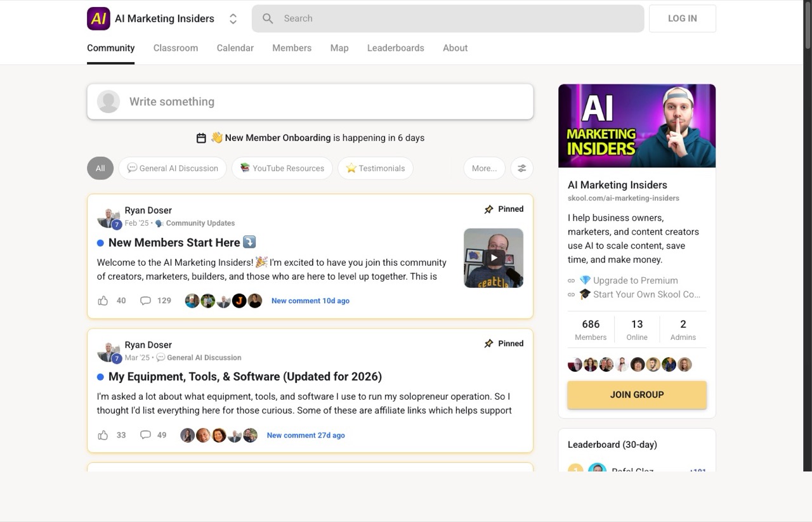Screen dimensions: 812x522
Task: Filter by General AI Discussion
Action: pos(173,168)
